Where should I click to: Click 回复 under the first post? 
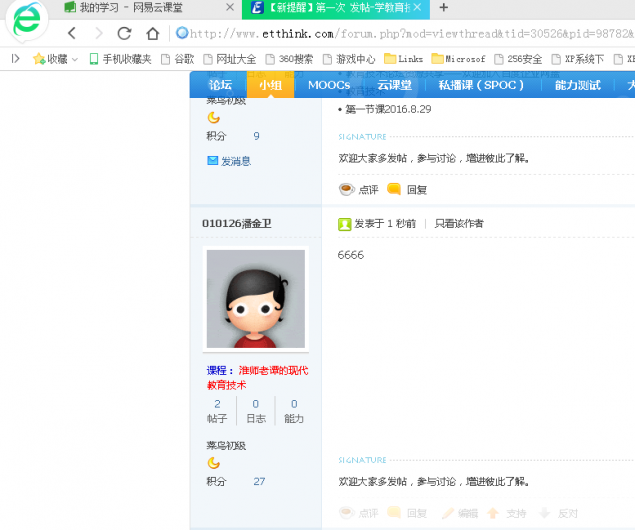tap(417, 189)
